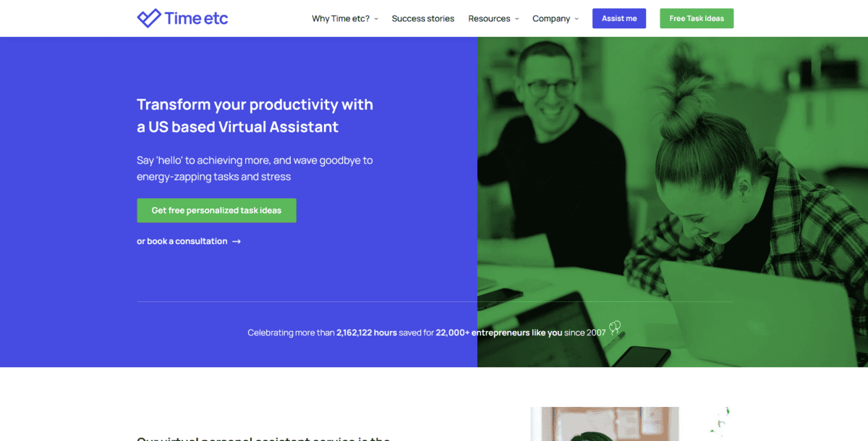Open the Company menu
The width and height of the screenshot is (868, 441).
coord(551,19)
